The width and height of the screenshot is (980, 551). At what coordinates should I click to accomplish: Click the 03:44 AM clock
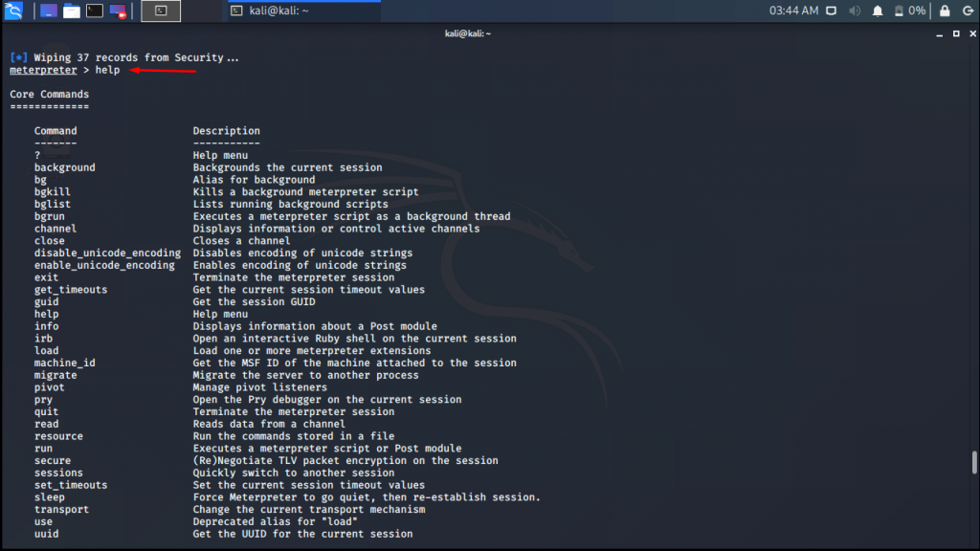point(793,11)
